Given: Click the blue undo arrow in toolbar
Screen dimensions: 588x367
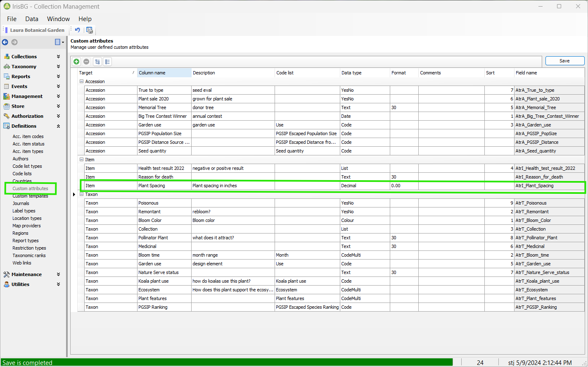Looking at the screenshot, I should click(x=77, y=30).
